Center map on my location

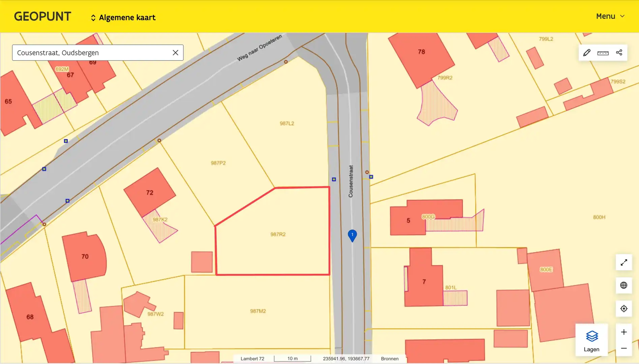(624, 308)
